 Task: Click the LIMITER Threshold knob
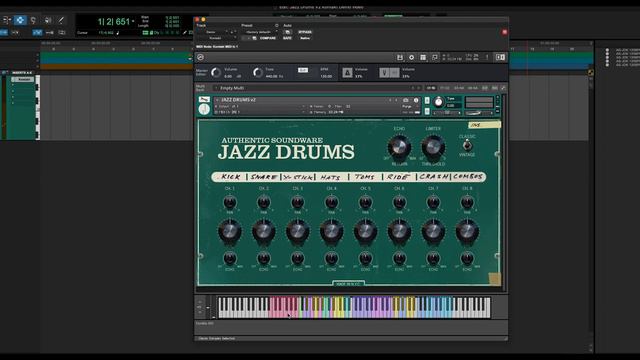(433, 147)
